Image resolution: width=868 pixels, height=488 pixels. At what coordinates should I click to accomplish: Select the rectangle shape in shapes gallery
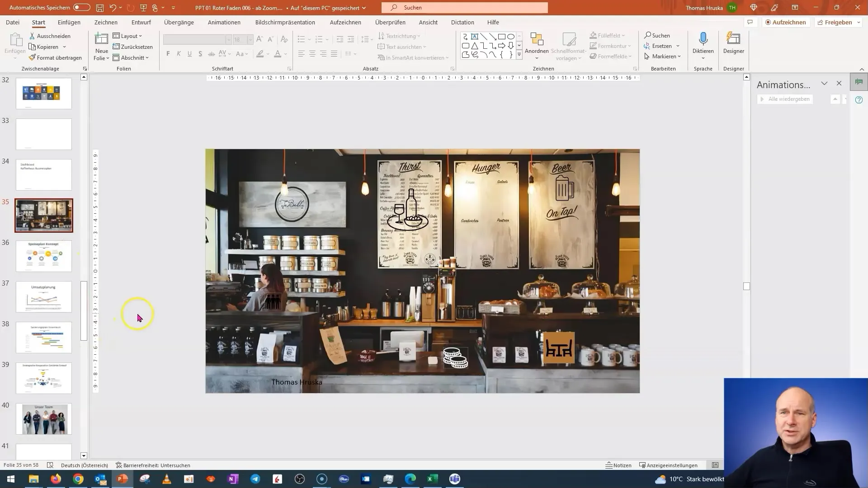click(x=502, y=37)
